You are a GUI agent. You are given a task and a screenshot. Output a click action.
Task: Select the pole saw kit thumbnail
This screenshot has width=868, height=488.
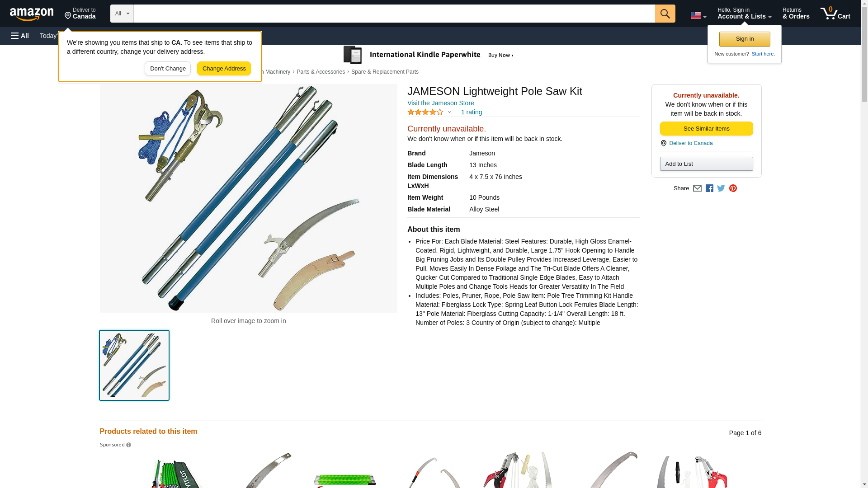134,365
